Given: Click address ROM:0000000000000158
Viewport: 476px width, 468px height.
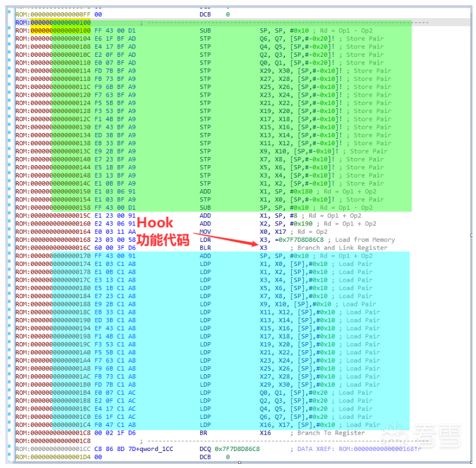Looking at the screenshot, I should click(x=53, y=208).
